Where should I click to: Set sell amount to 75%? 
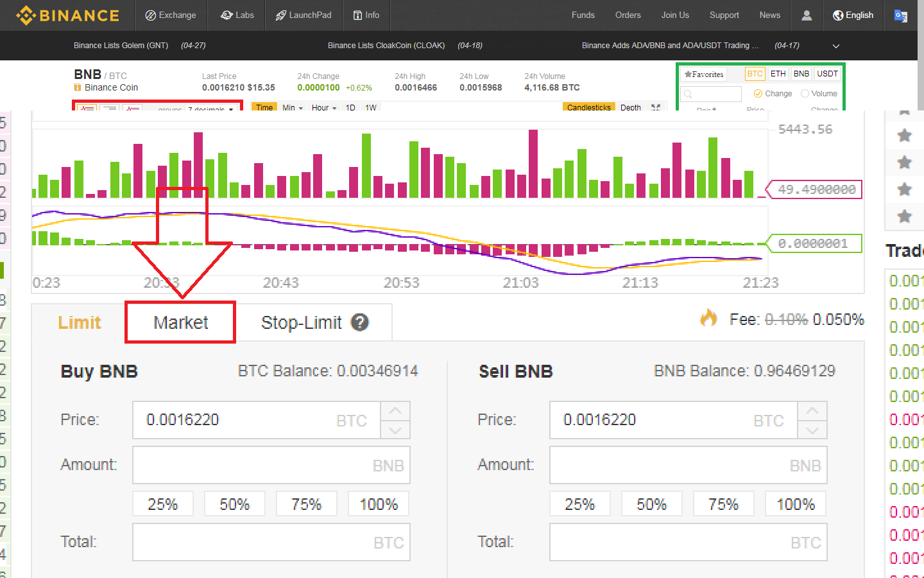pyautogui.click(x=724, y=504)
